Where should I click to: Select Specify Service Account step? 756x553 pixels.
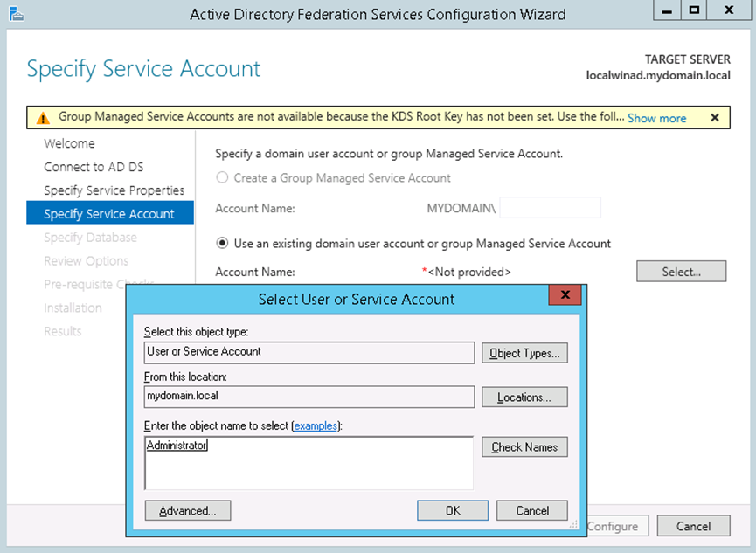click(110, 213)
